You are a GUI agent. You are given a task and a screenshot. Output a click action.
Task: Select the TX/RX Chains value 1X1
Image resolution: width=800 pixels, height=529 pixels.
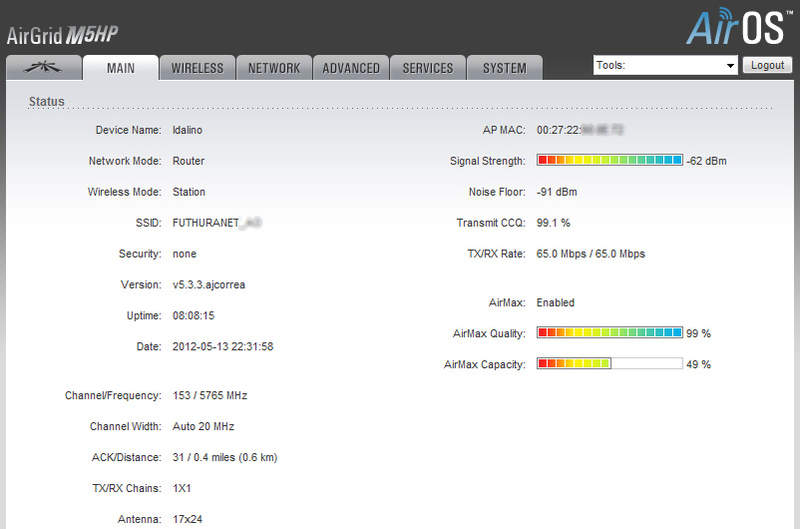coord(182,488)
